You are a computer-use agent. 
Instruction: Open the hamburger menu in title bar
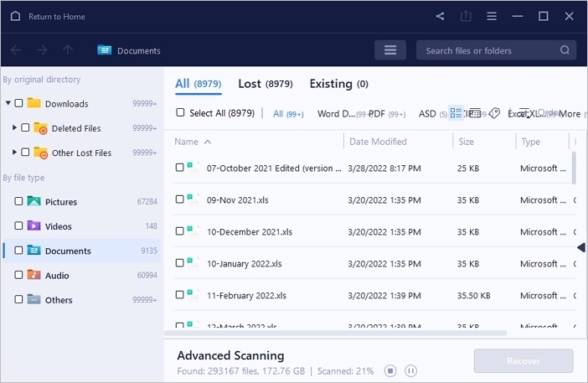(x=492, y=16)
